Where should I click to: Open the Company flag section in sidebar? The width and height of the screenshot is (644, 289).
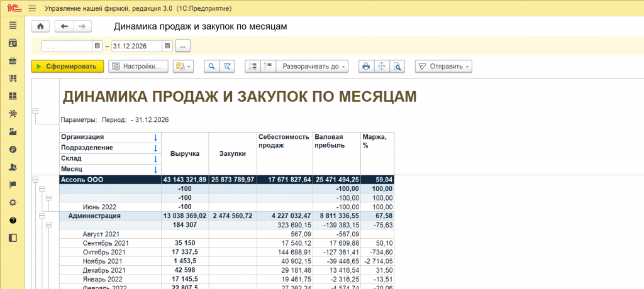pyautogui.click(x=13, y=185)
